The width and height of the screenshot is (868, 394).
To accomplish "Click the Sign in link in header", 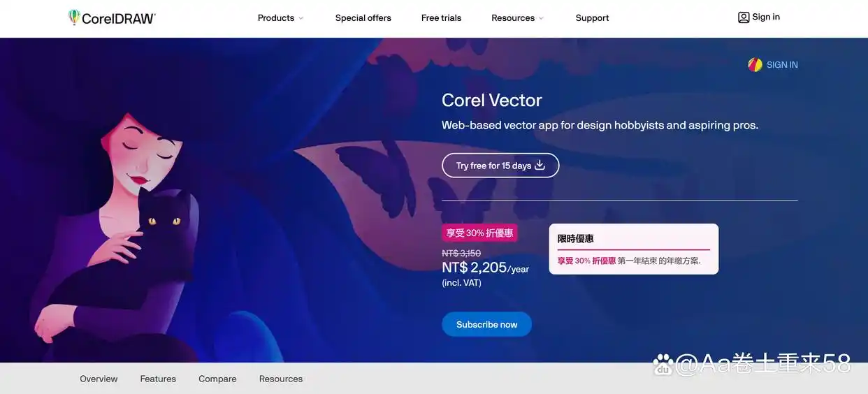I will point(766,17).
